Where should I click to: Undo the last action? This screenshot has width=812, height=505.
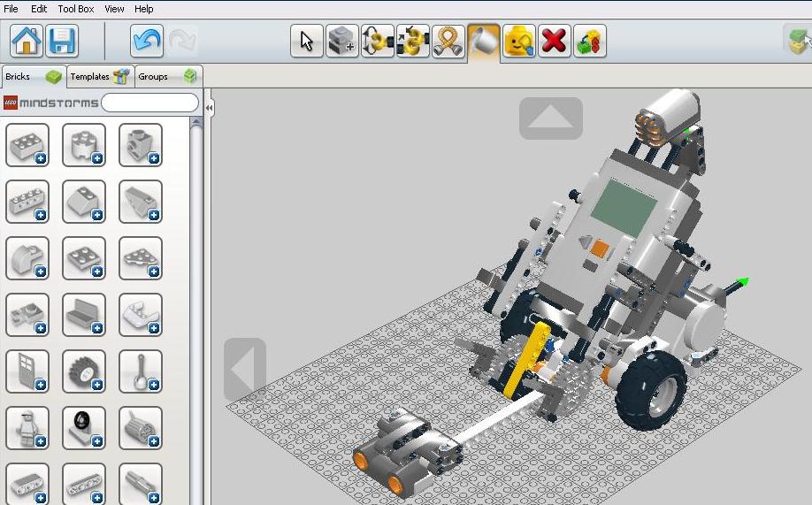pos(147,41)
